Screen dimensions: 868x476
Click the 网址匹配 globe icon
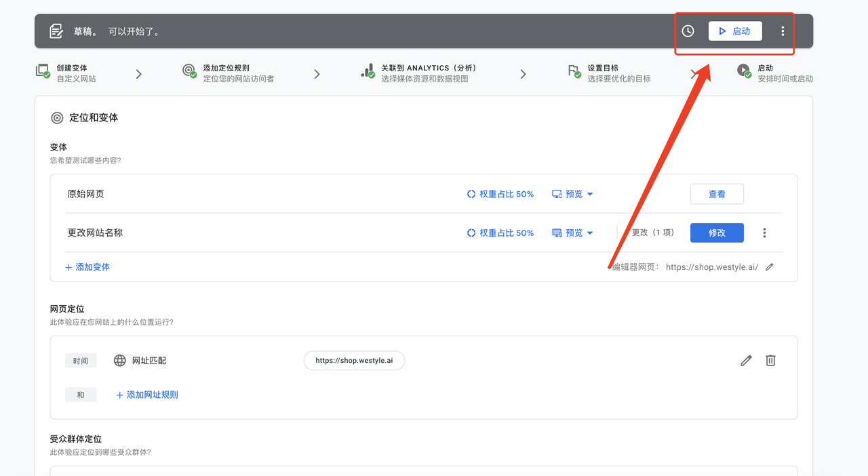pyautogui.click(x=120, y=361)
